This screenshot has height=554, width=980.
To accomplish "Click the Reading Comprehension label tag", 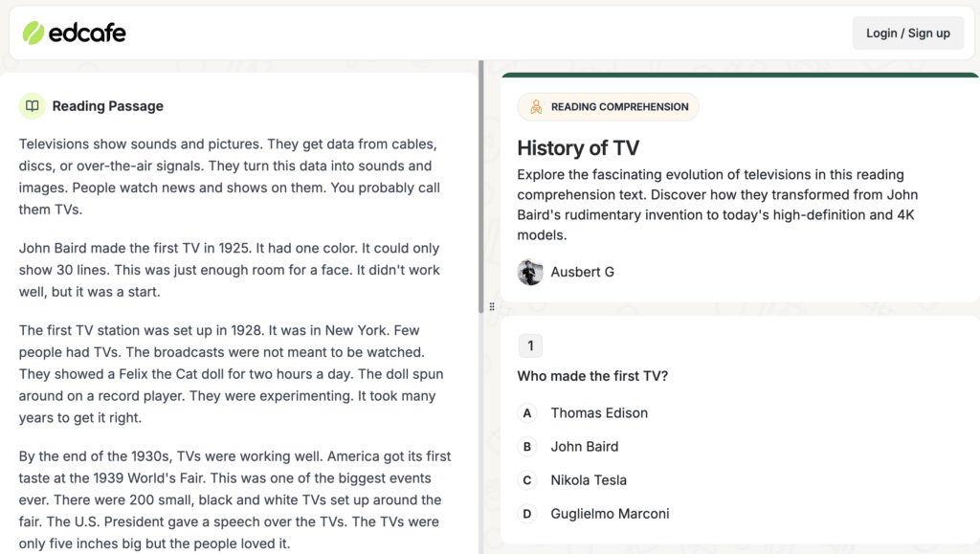I will pos(608,107).
